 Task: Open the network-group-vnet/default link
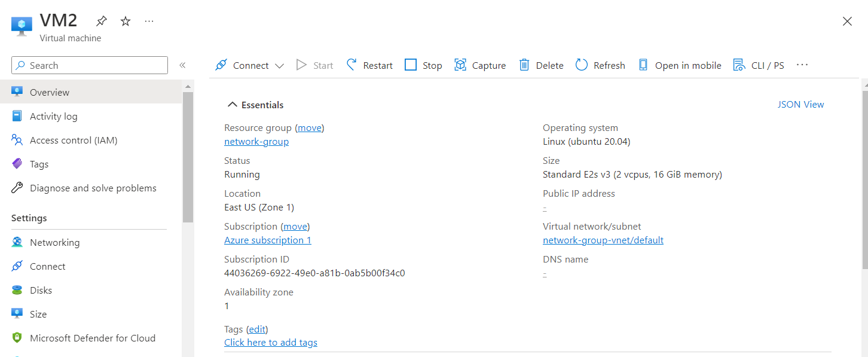click(603, 240)
